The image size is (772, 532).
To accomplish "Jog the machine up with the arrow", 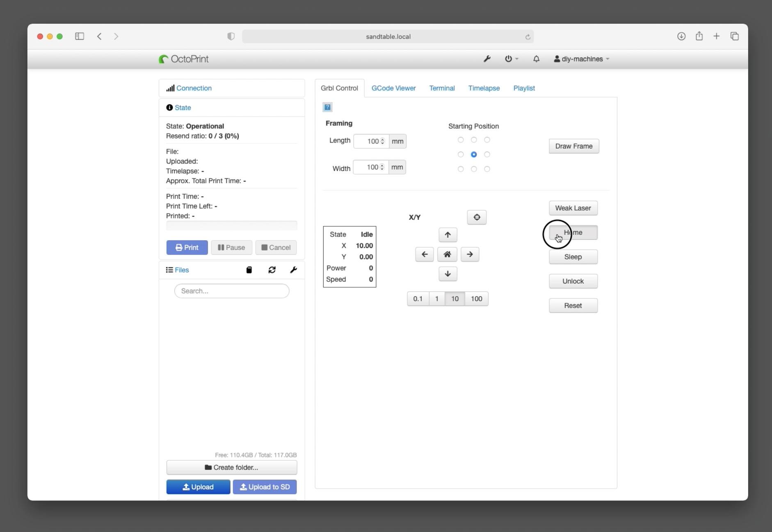I will 448,235.
